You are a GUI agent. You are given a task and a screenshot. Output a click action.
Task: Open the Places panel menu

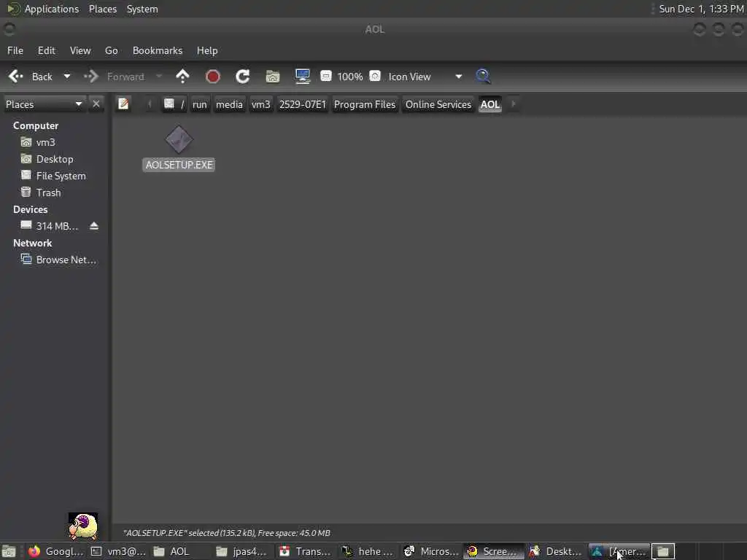coord(103,9)
